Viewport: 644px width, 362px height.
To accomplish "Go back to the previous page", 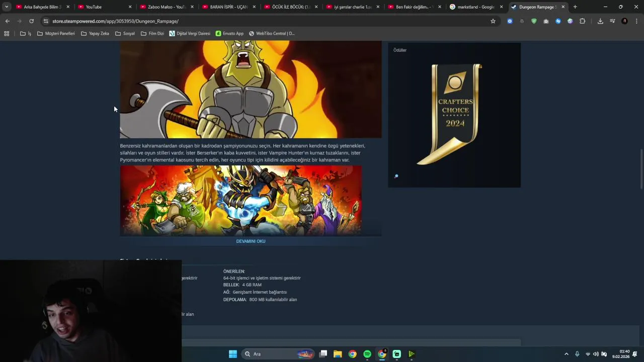I will pyautogui.click(x=7, y=21).
